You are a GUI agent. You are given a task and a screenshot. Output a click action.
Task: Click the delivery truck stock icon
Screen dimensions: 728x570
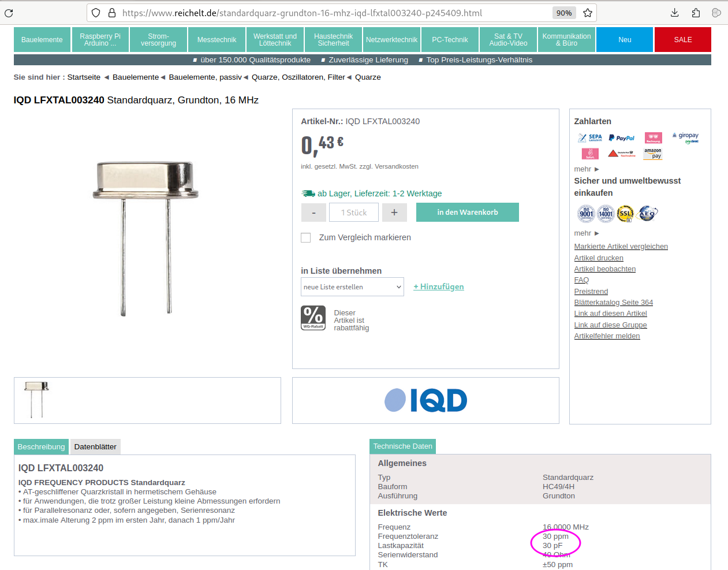(308, 193)
